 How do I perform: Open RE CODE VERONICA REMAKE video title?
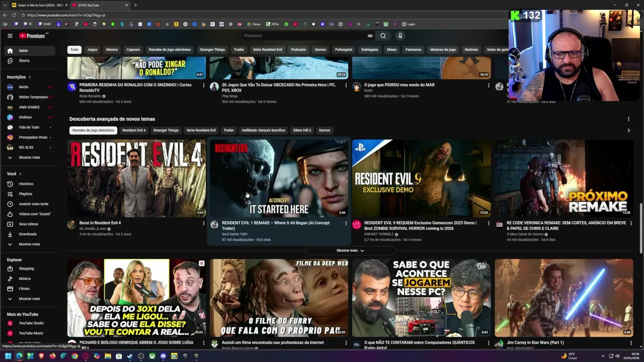(567, 225)
